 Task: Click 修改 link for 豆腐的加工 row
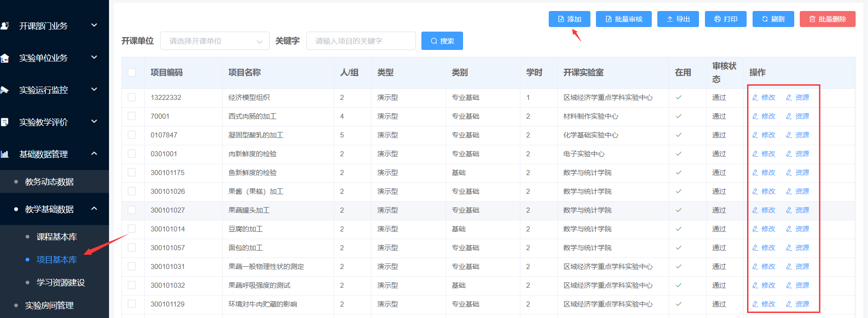764,229
